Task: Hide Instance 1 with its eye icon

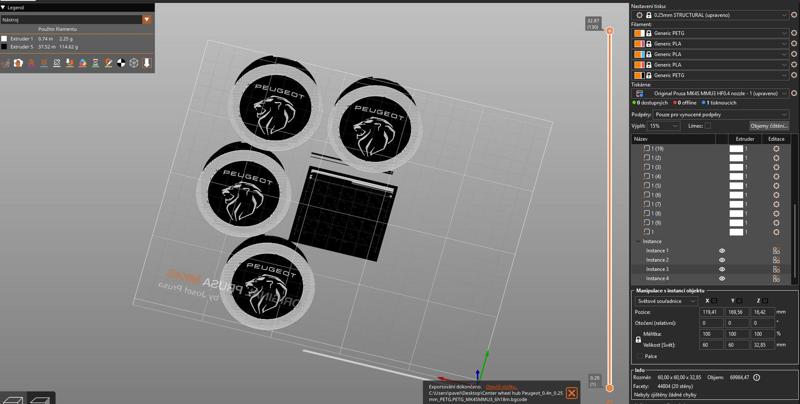Action: (722, 250)
